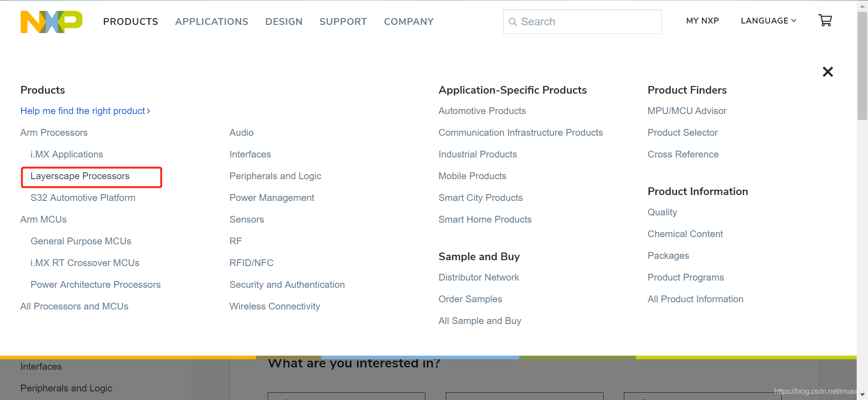Select Arm MCUs
868x400 pixels.
[x=43, y=219]
